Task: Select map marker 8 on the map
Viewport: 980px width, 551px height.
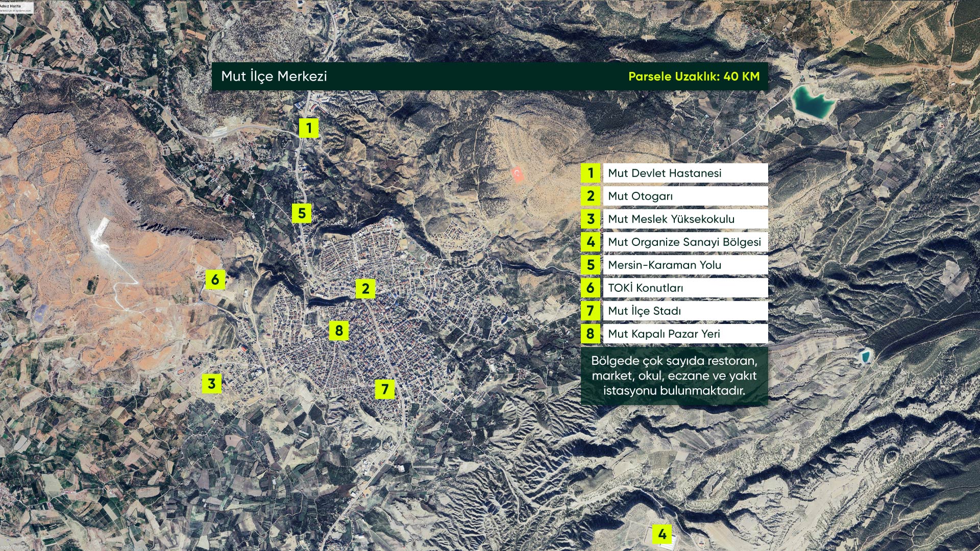Action: (339, 331)
